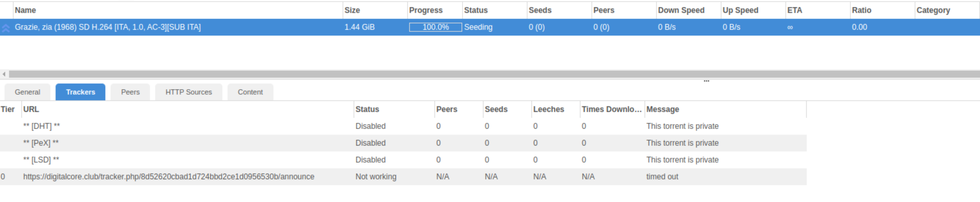Image resolution: width=980 pixels, height=202 pixels.
Task: Click the seeding status icon beside torrent name
Action: pos(6,28)
